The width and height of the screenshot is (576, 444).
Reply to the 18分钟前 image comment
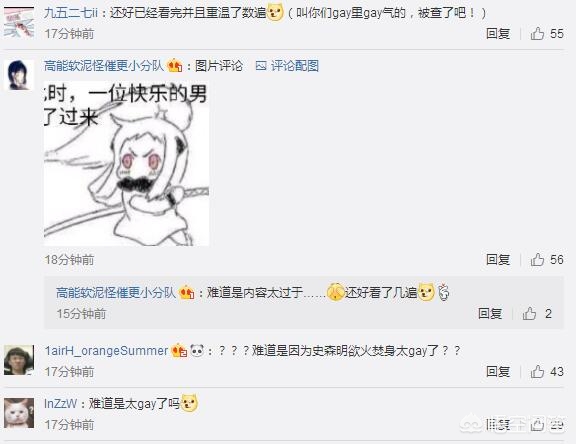tap(498, 260)
